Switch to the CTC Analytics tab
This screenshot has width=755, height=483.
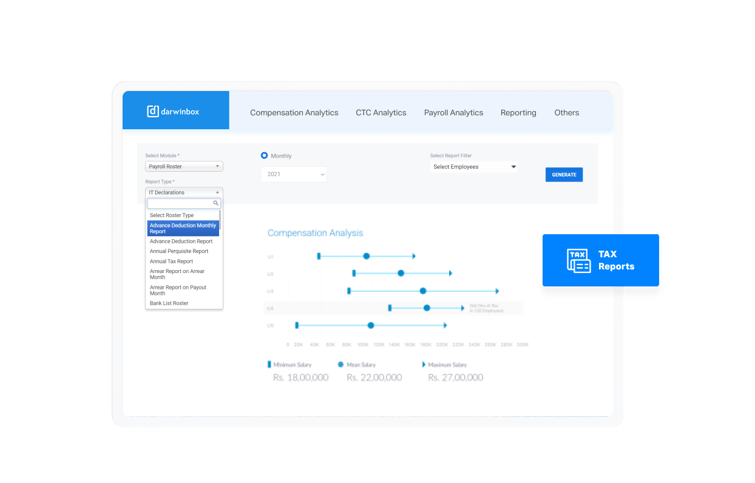[381, 113]
